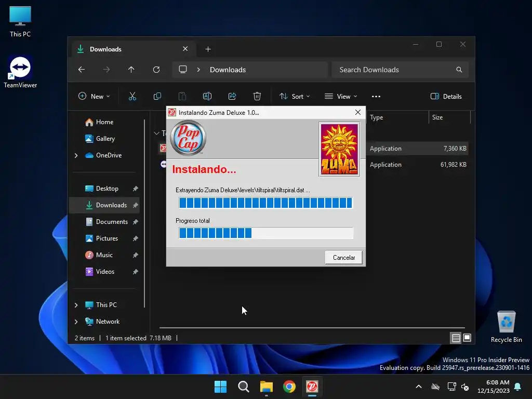Click the Rename icon in toolbar
Image resolution: width=532 pixels, height=399 pixels.
207,96
